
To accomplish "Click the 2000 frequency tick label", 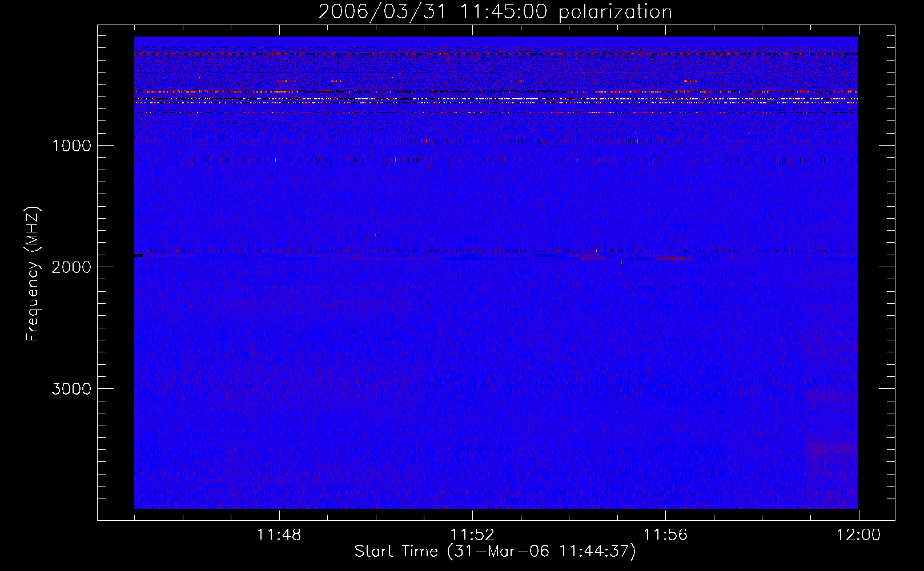I will [72, 267].
